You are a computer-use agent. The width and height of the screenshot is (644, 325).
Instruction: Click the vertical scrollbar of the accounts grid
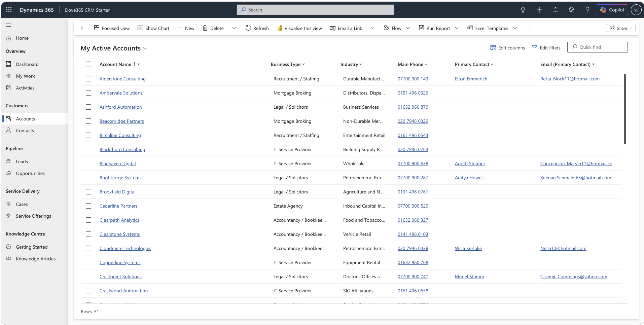625,109
